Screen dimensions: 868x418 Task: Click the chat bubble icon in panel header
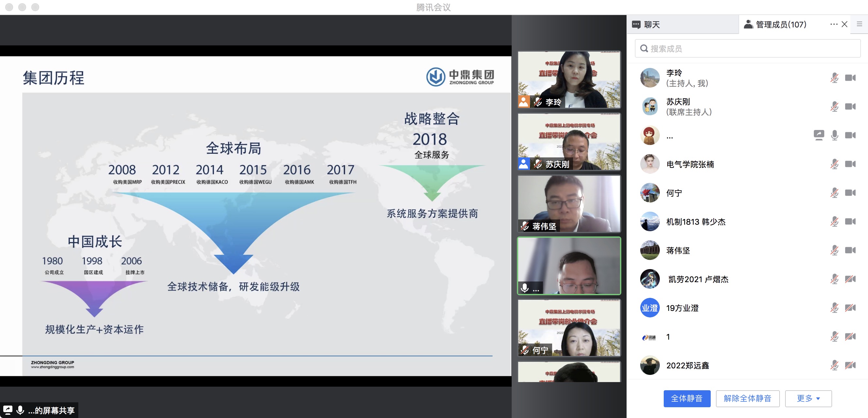(636, 24)
